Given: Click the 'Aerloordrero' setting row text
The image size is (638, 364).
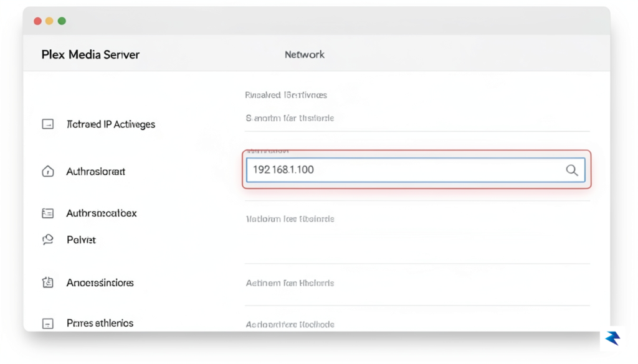Looking at the screenshot, I should click(x=290, y=324).
